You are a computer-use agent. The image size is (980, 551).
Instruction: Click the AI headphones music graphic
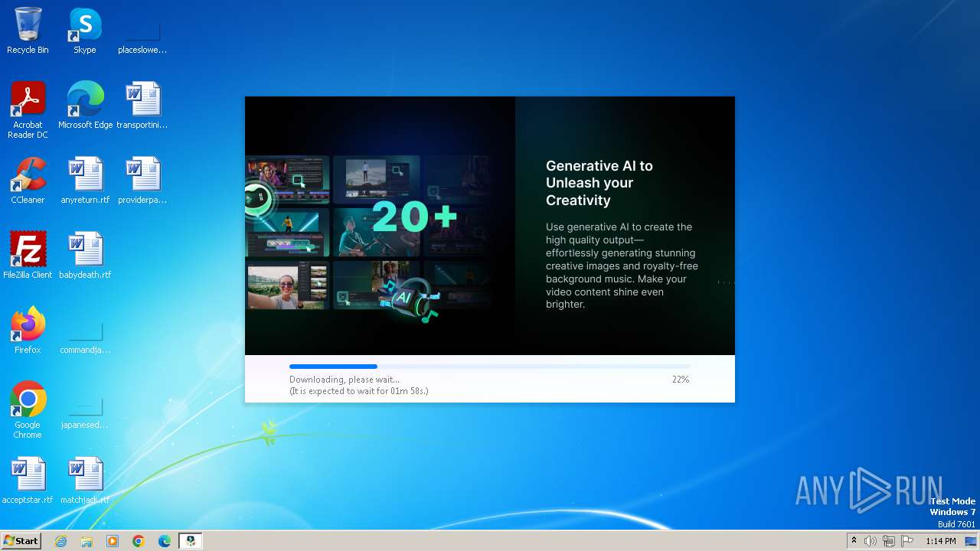coord(409,299)
